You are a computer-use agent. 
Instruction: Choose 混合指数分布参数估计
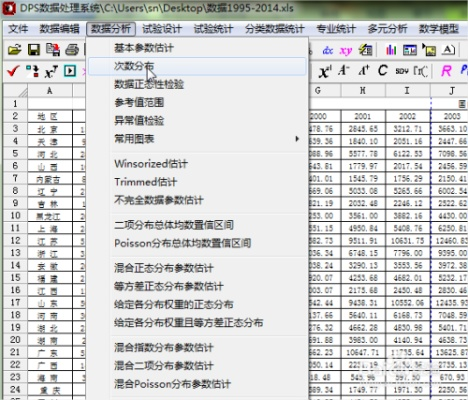coord(197,348)
